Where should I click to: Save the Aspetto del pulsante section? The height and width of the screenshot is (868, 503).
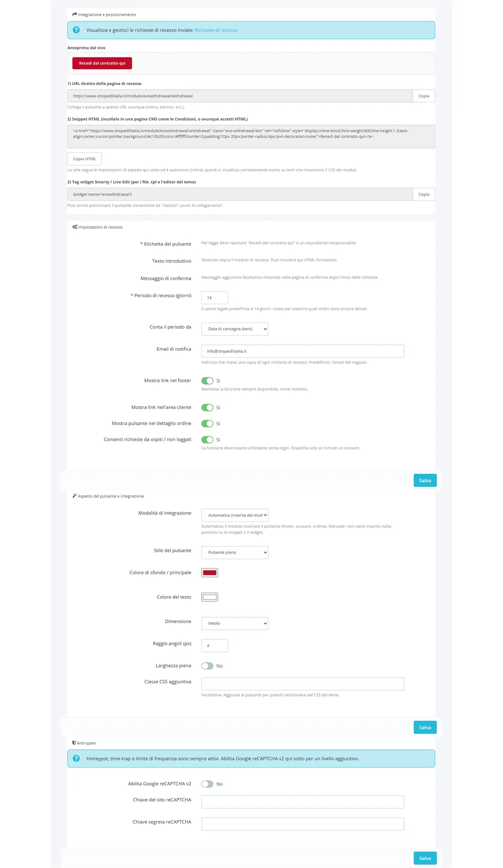coord(425,727)
